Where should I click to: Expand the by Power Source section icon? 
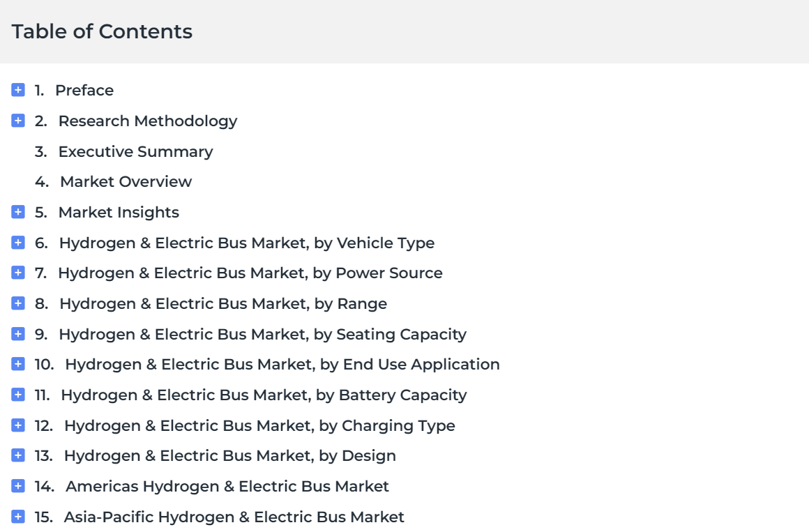pos(18,273)
